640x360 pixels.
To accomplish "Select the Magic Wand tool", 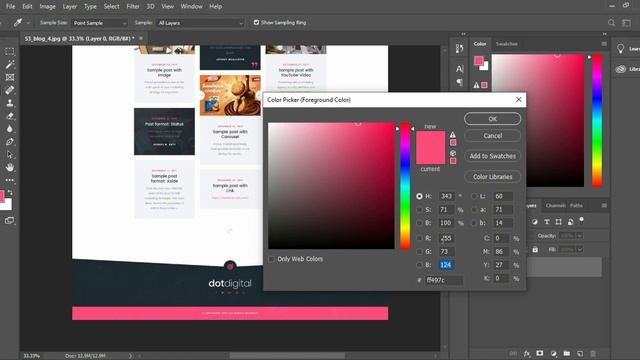I will point(9,64).
